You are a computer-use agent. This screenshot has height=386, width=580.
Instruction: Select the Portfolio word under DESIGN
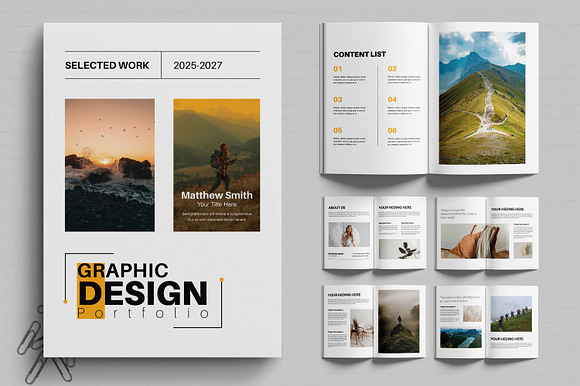143,313
